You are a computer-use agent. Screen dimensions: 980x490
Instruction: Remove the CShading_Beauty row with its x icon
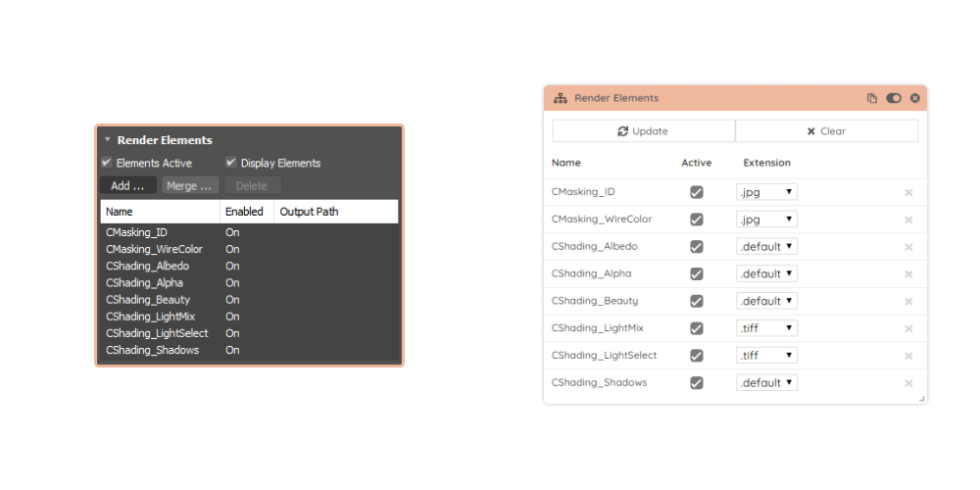tap(908, 301)
